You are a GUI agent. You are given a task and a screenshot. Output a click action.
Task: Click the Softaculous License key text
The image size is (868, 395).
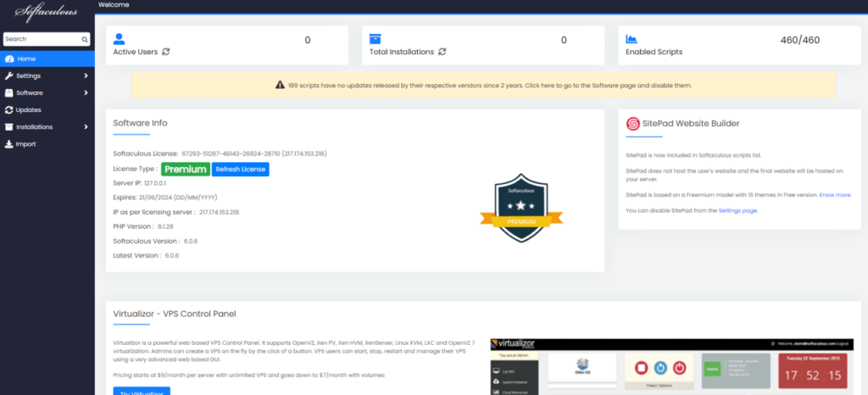[231, 153]
